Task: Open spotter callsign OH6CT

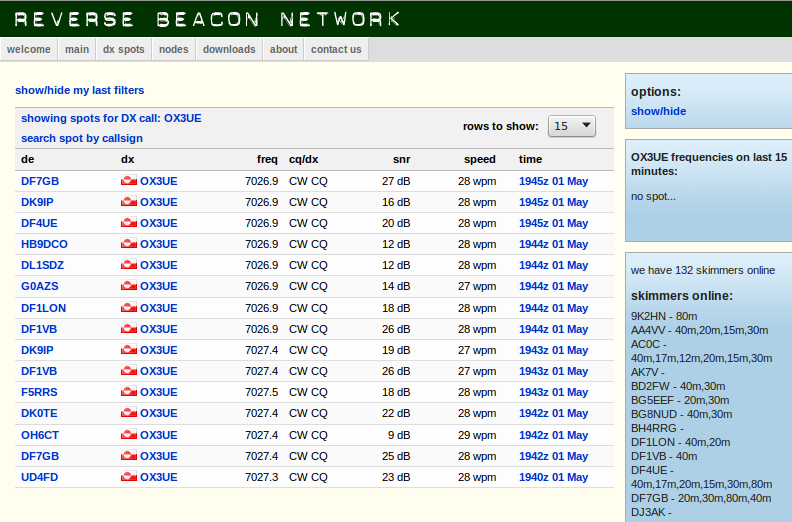Action: 40,435
